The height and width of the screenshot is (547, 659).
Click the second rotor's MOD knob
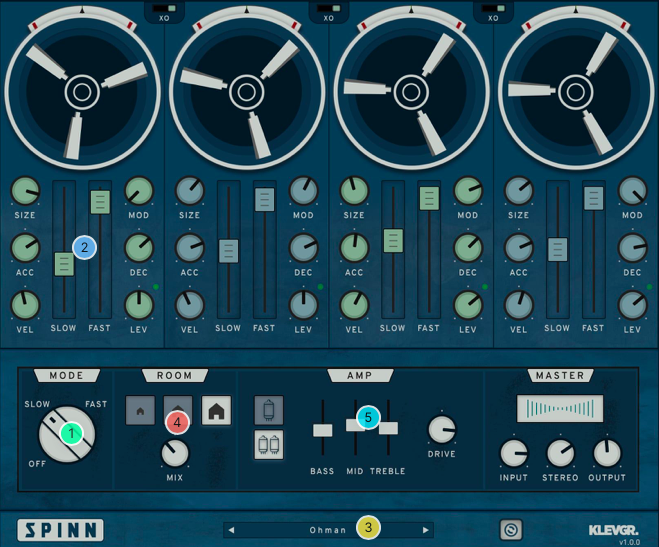(x=303, y=191)
